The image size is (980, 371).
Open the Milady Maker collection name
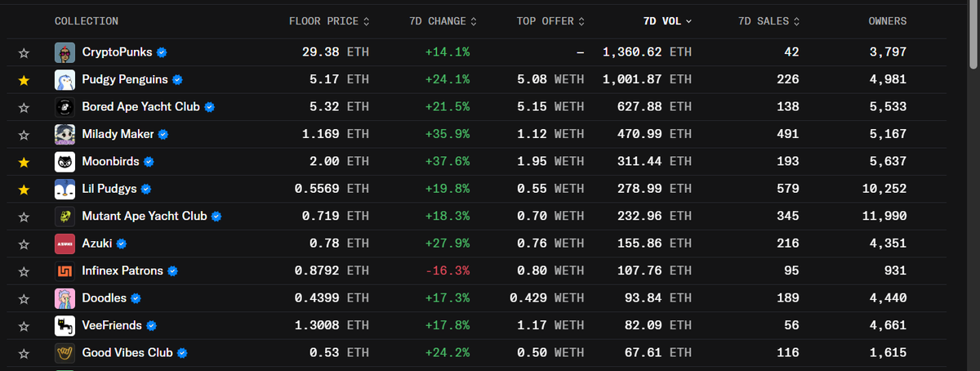pos(118,134)
